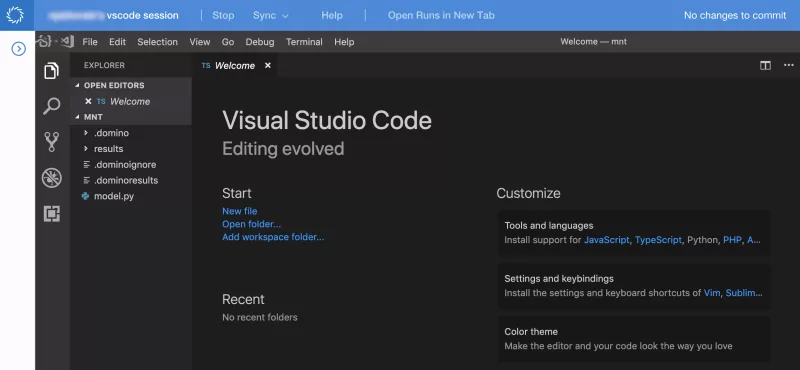Click Help in the Domino top bar
The width and height of the screenshot is (800, 370).
point(332,15)
